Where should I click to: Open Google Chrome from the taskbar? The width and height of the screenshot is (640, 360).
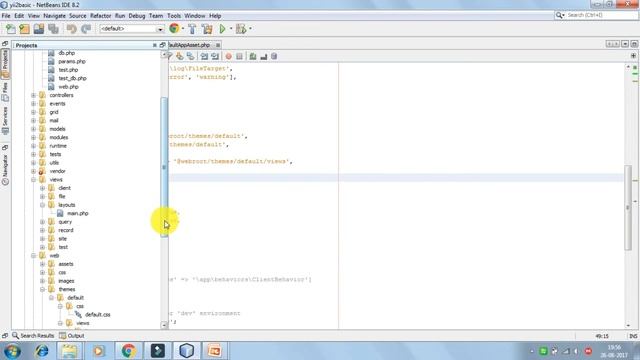tap(129, 351)
